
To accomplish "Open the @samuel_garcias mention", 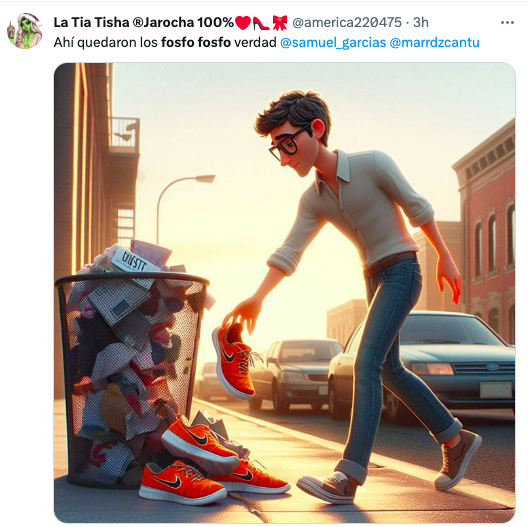I will pos(333,43).
